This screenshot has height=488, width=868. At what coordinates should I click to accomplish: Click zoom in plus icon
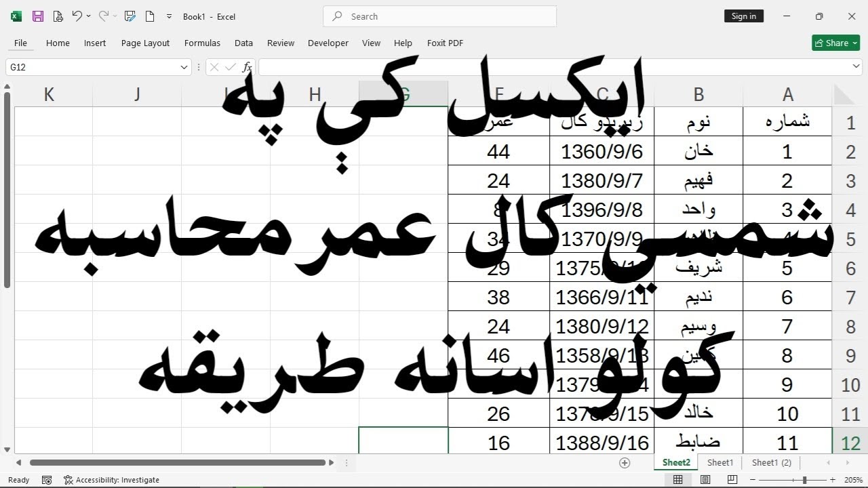point(833,480)
